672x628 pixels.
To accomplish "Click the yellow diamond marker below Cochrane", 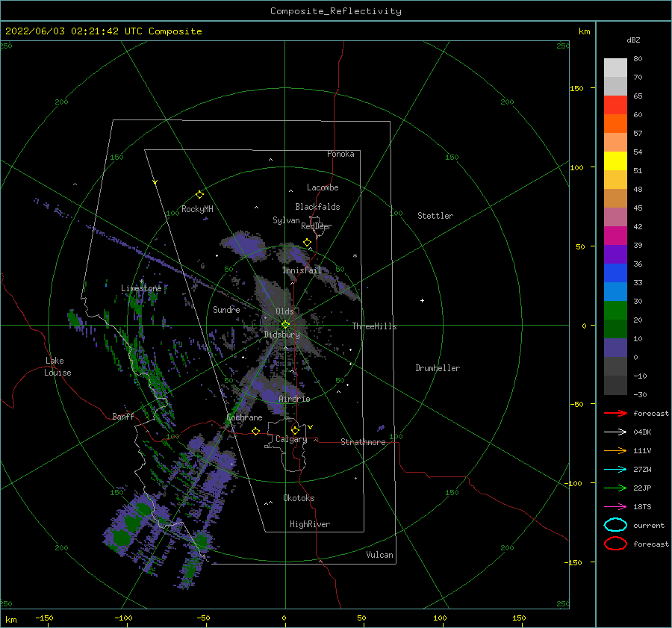I will click(x=255, y=431).
